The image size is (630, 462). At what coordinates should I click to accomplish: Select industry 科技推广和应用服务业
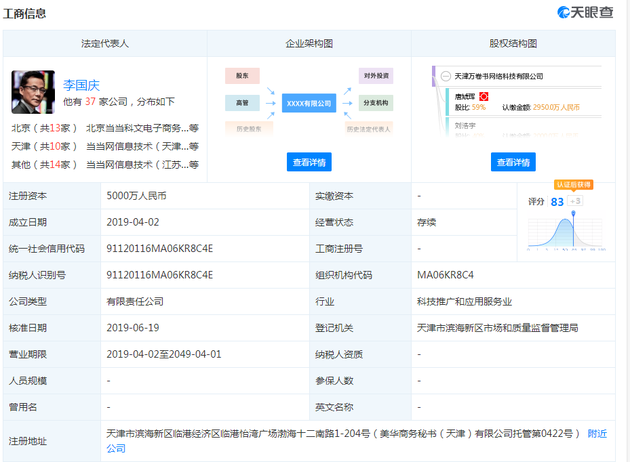pyautogui.click(x=464, y=301)
